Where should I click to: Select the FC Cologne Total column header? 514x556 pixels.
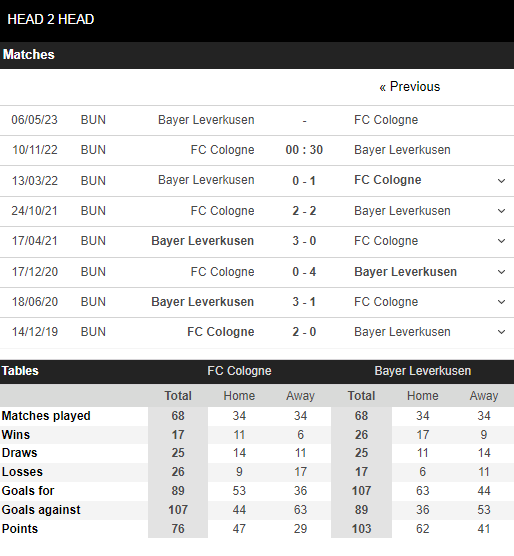(178, 396)
